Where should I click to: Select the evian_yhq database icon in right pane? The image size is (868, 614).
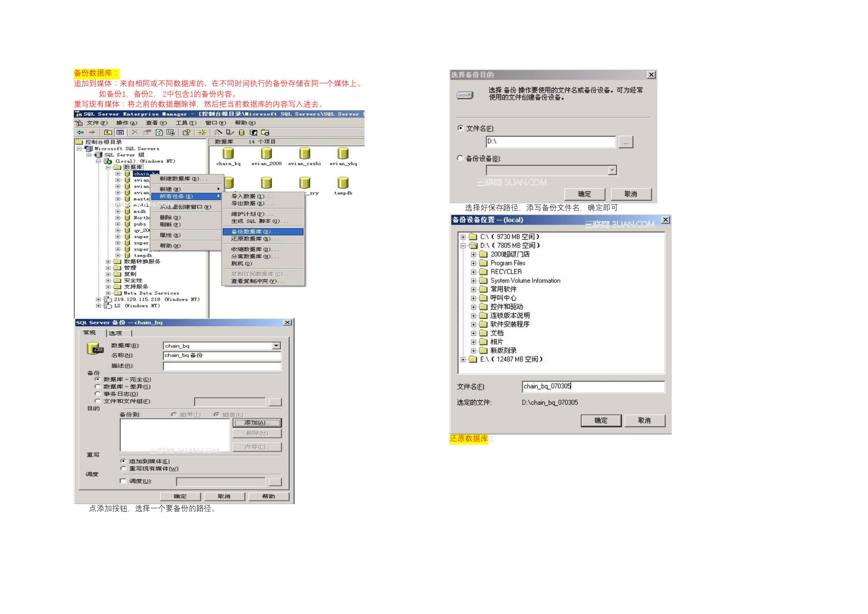343,153
